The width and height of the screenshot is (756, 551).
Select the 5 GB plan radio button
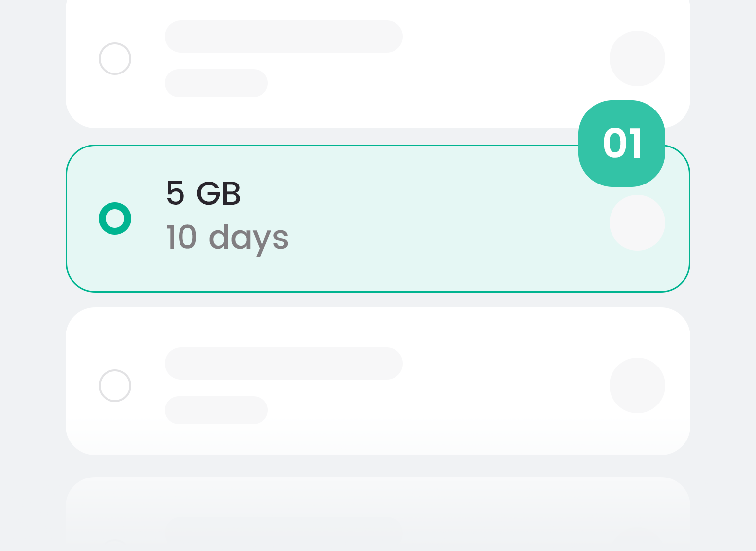[115, 219]
